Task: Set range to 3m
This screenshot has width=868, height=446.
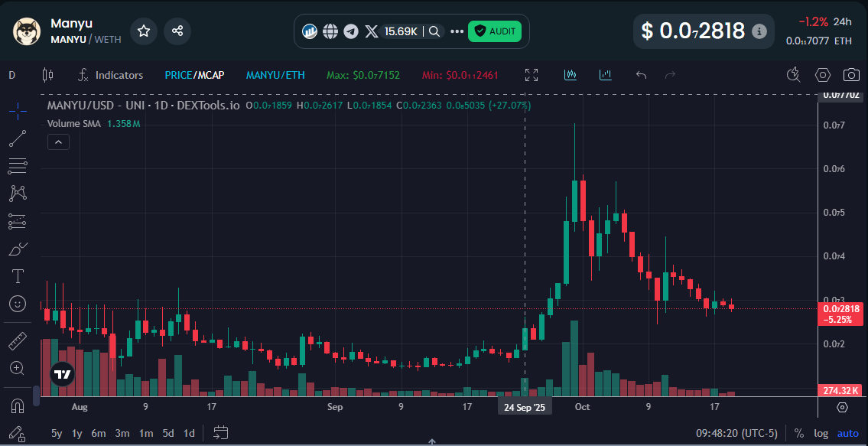Action: [122, 433]
